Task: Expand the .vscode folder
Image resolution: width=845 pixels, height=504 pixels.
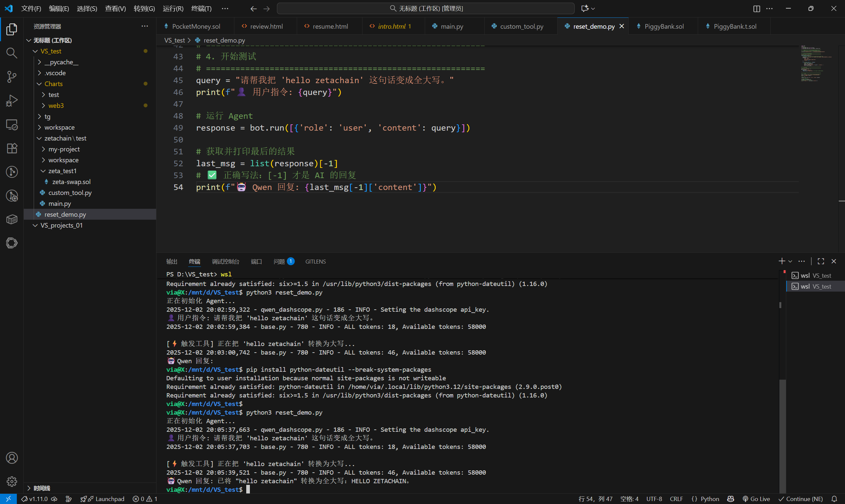Action: click(90, 73)
